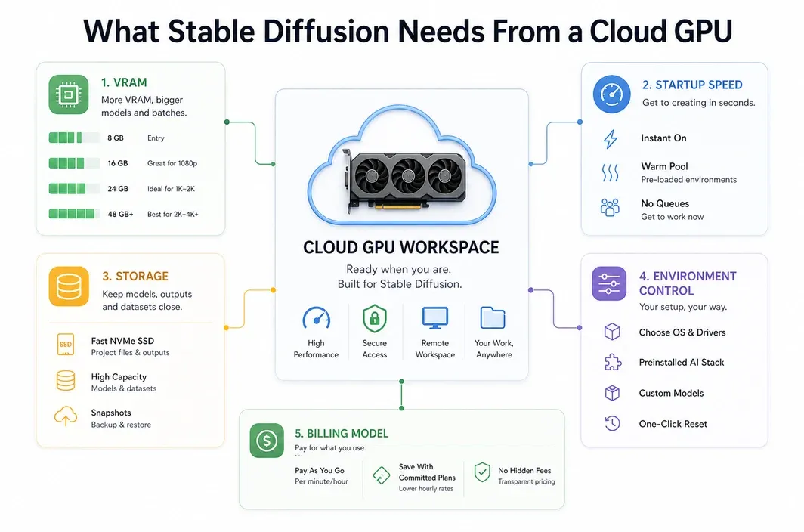Click the '3. STORAGE' heading
804x532 pixels.
click(x=135, y=276)
